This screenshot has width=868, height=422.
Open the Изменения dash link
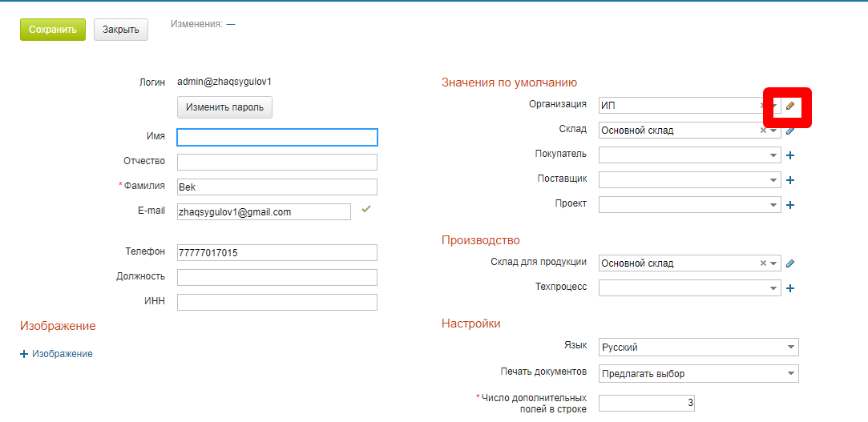pyautogui.click(x=230, y=24)
